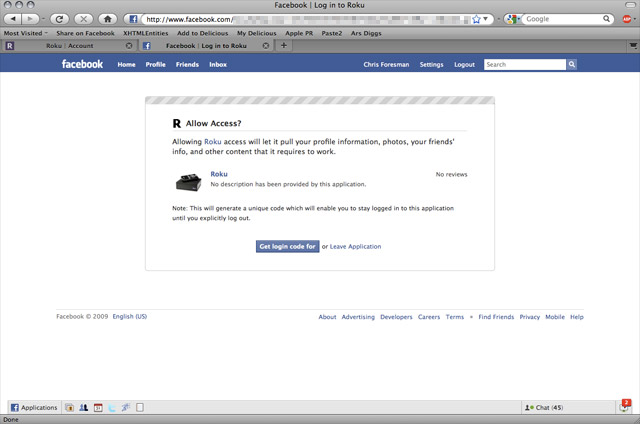Open the Privacy footer link
Image resolution: width=640 pixels, height=424 pixels.
pos(530,317)
